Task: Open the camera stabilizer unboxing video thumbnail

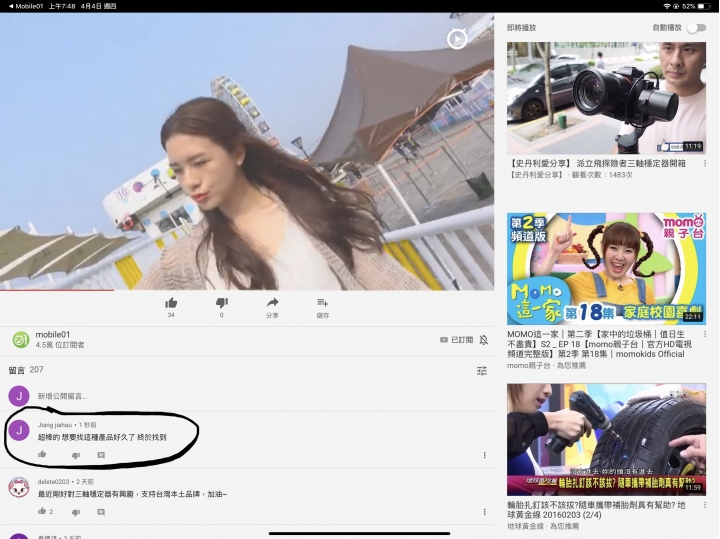Action: pyautogui.click(x=606, y=98)
